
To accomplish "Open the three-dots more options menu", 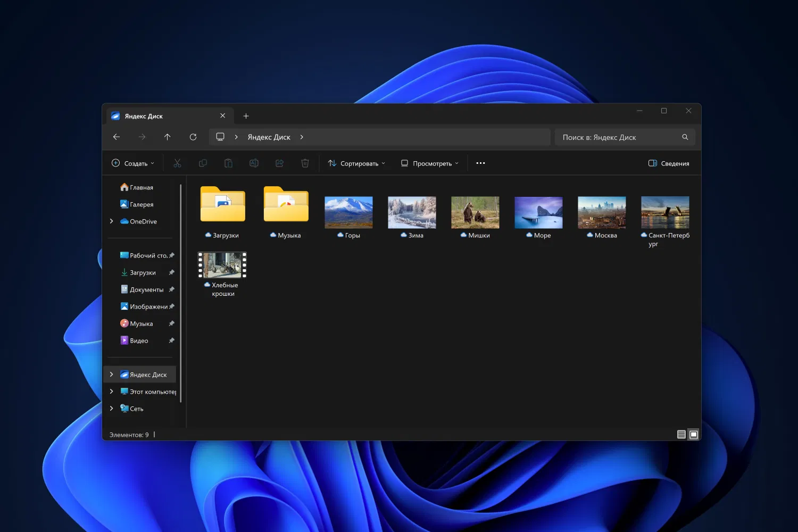I will click(x=480, y=163).
